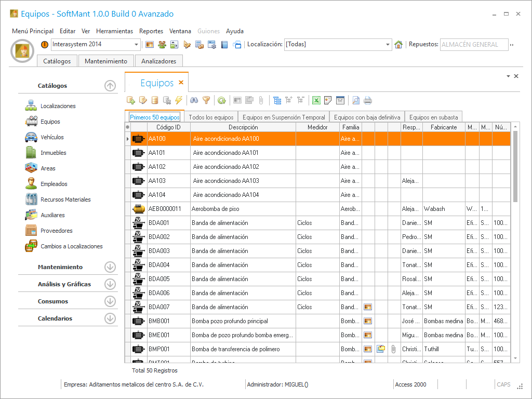Close the Equipos document tab
532x399 pixels.
(x=181, y=83)
